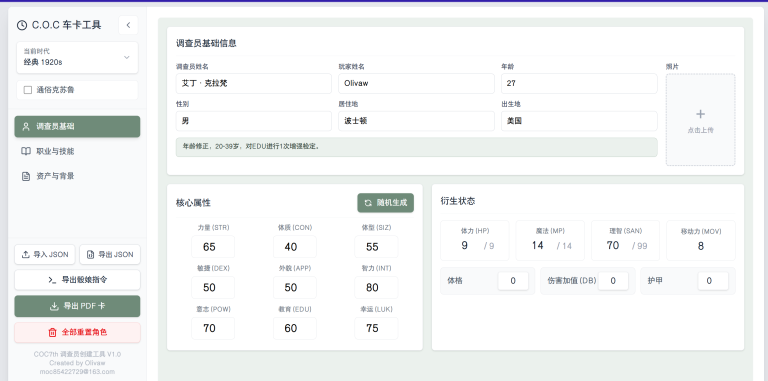
Task: Toggle the 通俗克苏鲁 checkbox
Action: (28, 90)
